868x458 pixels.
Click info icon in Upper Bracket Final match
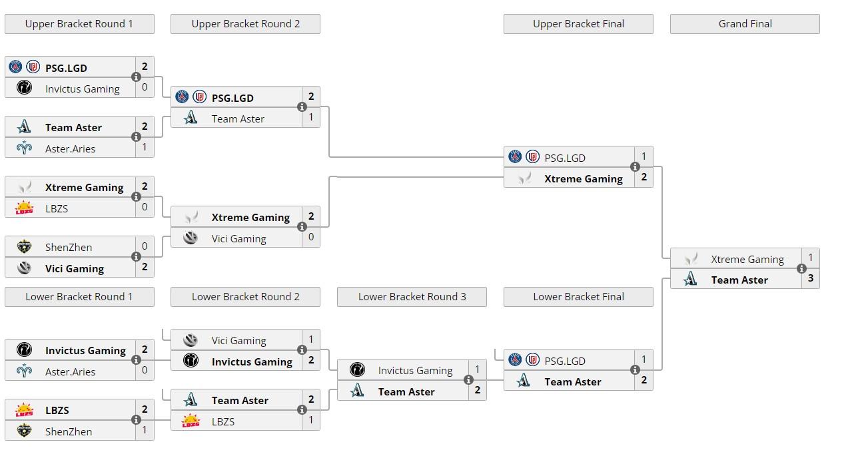pyautogui.click(x=635, y=167)
